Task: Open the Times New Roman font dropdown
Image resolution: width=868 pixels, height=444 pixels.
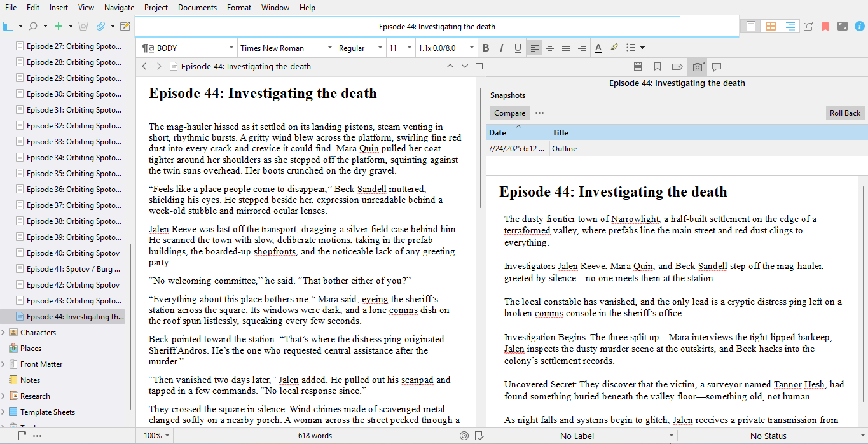Action: [286, 48]
